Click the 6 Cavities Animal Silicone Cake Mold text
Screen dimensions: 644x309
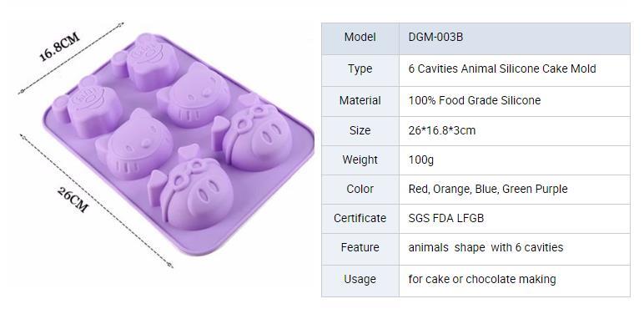[x=502, y=68]
